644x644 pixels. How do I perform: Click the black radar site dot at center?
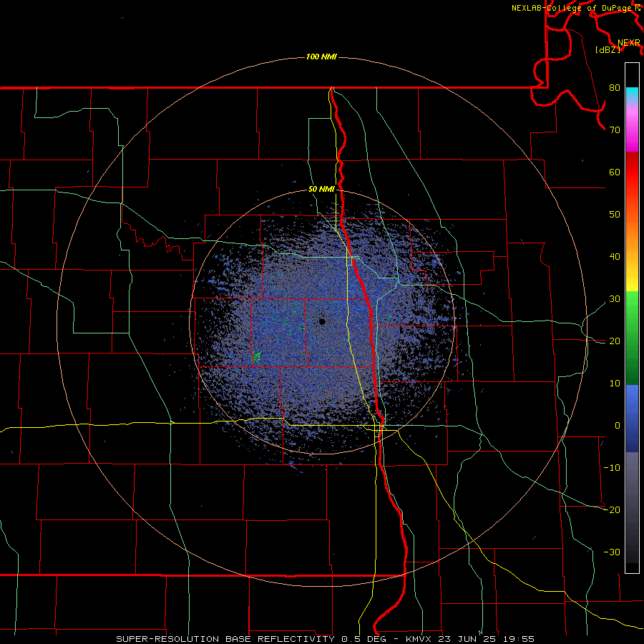[x=322, y=321]
